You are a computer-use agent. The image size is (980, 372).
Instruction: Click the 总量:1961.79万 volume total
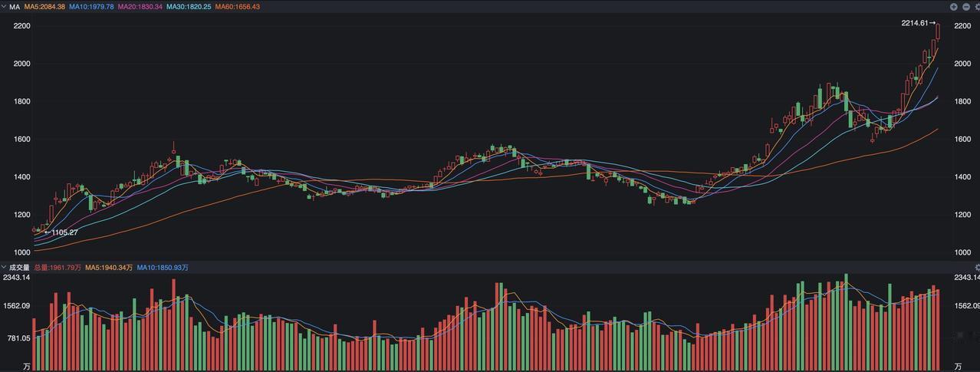coord(58,268)
